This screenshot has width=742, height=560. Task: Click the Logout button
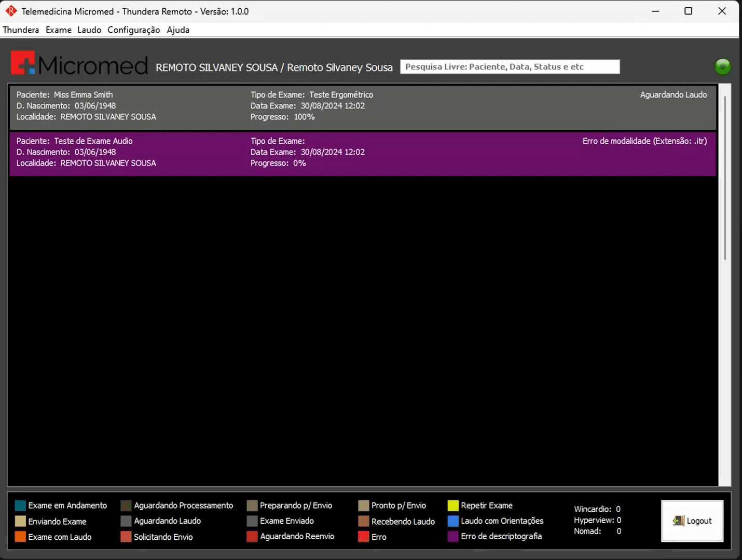pos(692,521)
